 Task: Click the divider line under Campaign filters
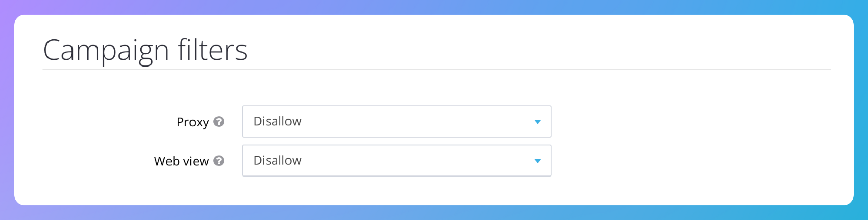pos(437,70)
